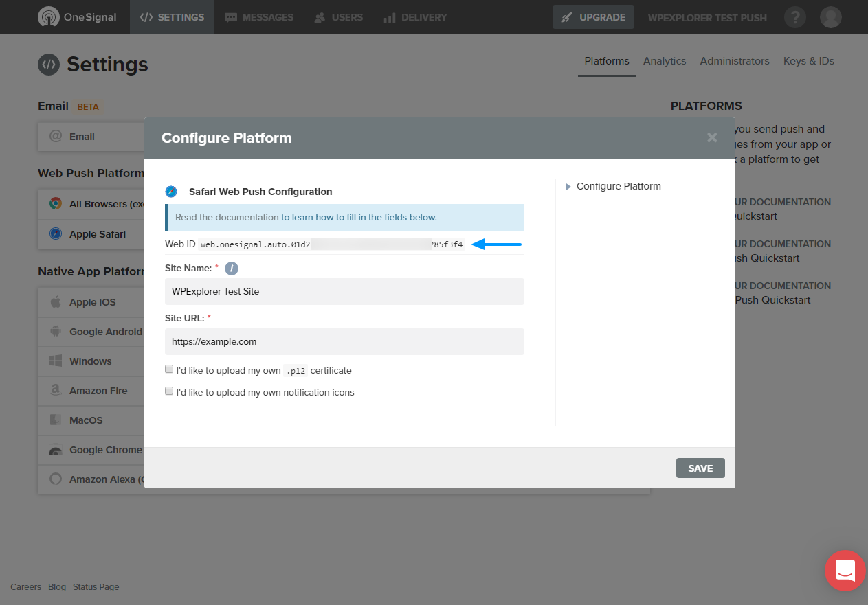The image size is (868, 605).
Task: Expand the Configure Platform disclosure triangle
Action: 568,187
